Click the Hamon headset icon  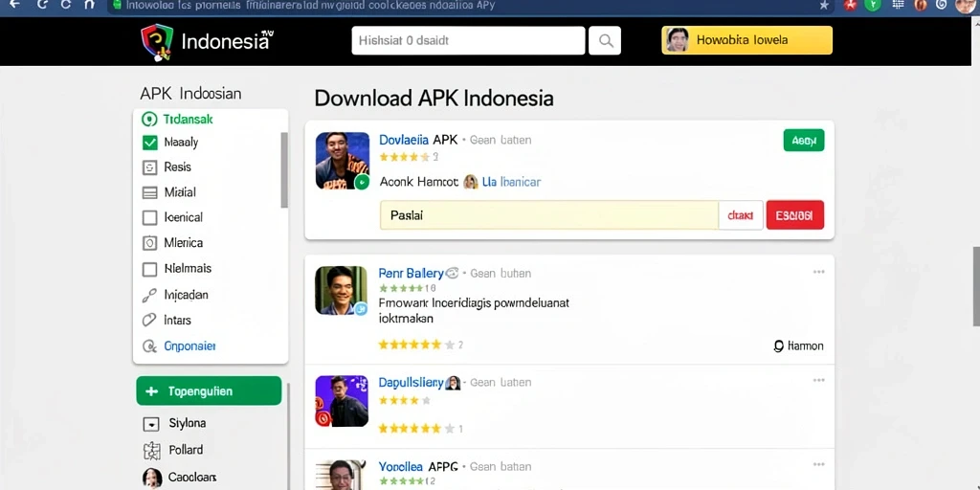click(779, 345)
